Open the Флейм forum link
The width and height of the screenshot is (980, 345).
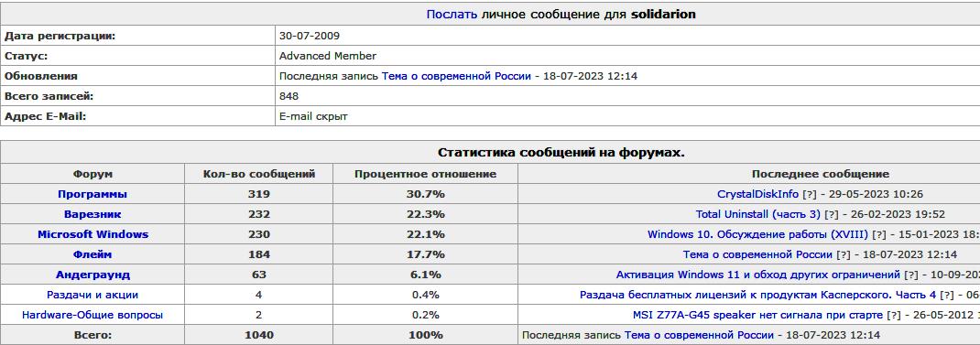point(93,254)
